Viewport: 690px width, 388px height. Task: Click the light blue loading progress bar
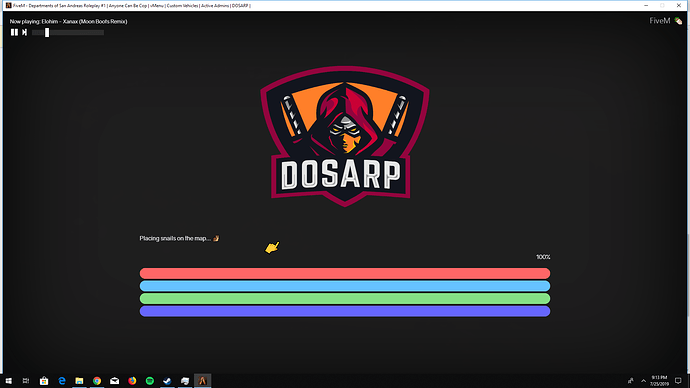[x=345, y=286]
